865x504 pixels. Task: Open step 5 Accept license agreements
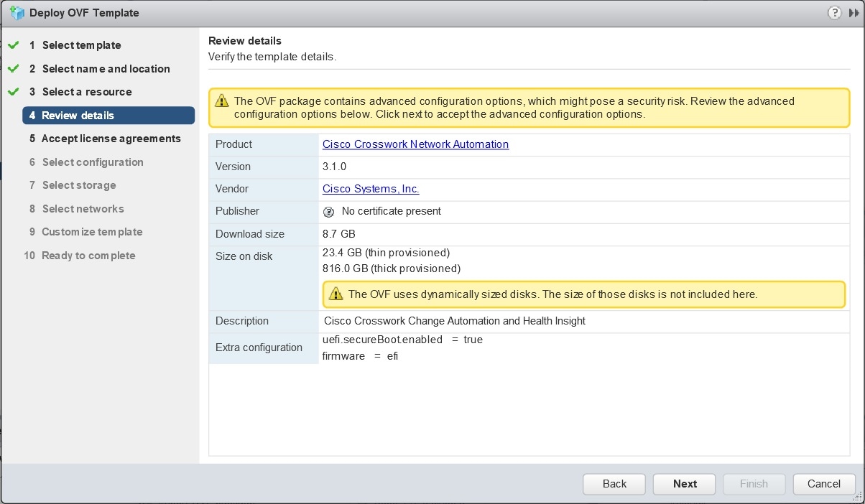tap(105, 139)
